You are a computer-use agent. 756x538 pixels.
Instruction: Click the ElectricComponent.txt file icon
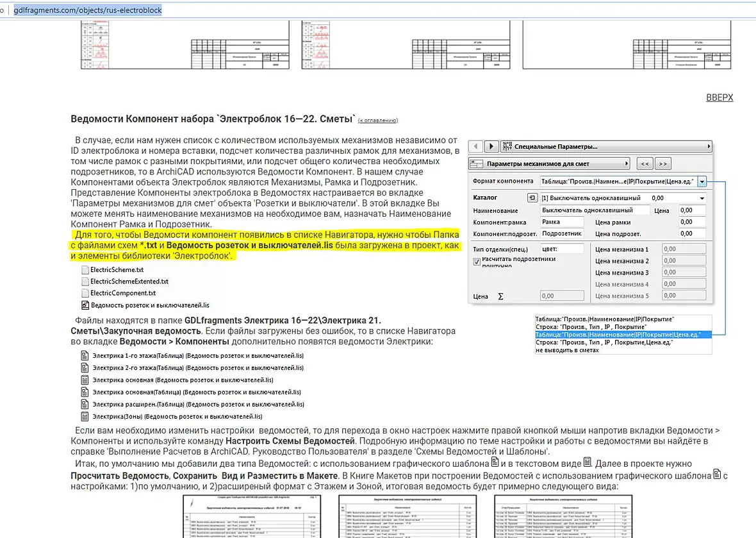(x=85, y=293)
